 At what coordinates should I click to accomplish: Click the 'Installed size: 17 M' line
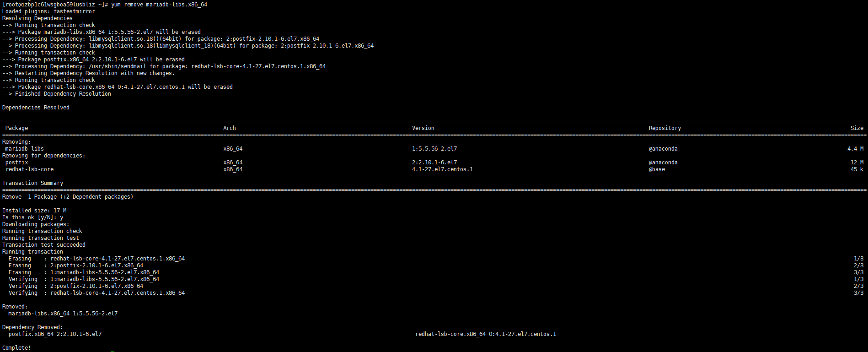coord(34,211)
